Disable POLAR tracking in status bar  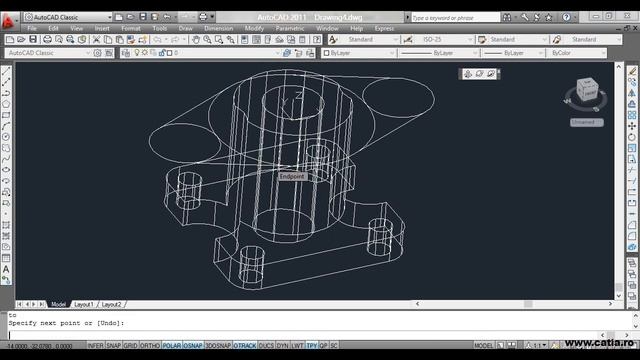pos(171,345)
